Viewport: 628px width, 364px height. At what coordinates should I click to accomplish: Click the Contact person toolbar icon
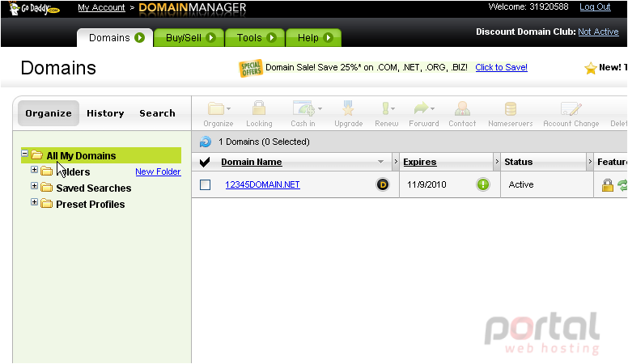tap(462, 108)
